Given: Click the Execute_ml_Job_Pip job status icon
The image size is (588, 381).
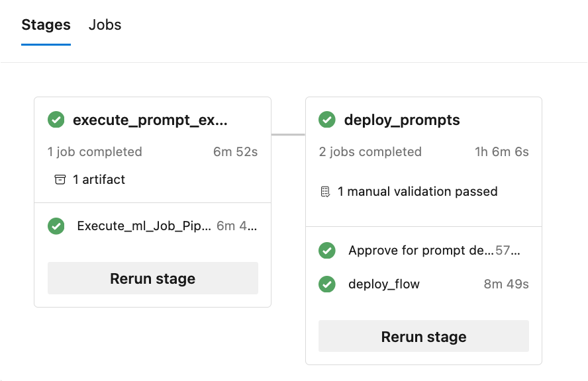Looking at the screenshot, I should [x=56, y=226].
